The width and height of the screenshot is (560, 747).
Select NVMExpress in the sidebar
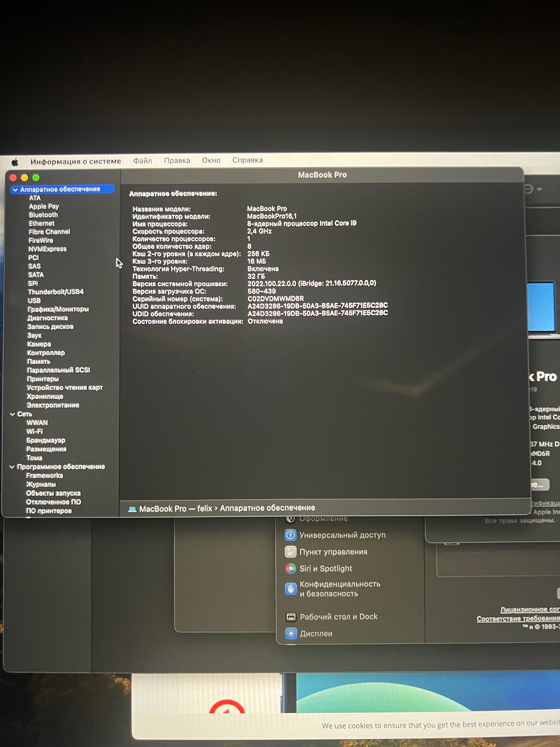coord(48,249)
